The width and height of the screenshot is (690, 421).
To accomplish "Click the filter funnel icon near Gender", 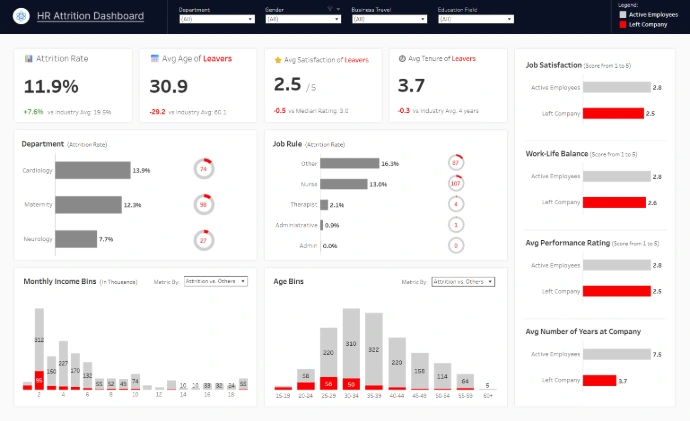I will (328, 9).
